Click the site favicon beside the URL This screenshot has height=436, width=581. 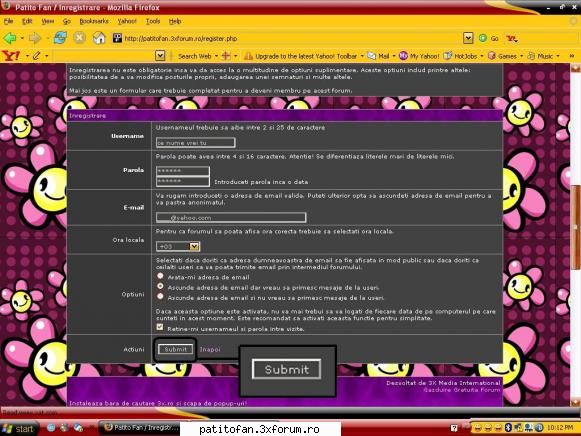point(117,38)
